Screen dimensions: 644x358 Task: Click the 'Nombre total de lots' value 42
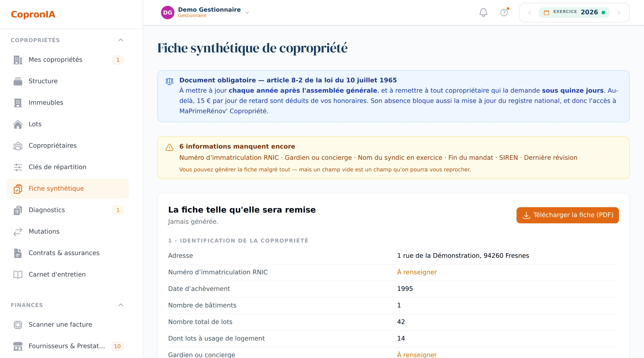401,322
